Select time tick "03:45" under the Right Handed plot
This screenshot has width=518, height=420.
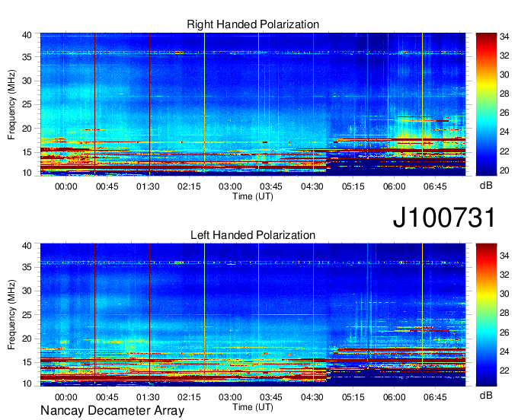pyautogui.click(x=271, y=186)
